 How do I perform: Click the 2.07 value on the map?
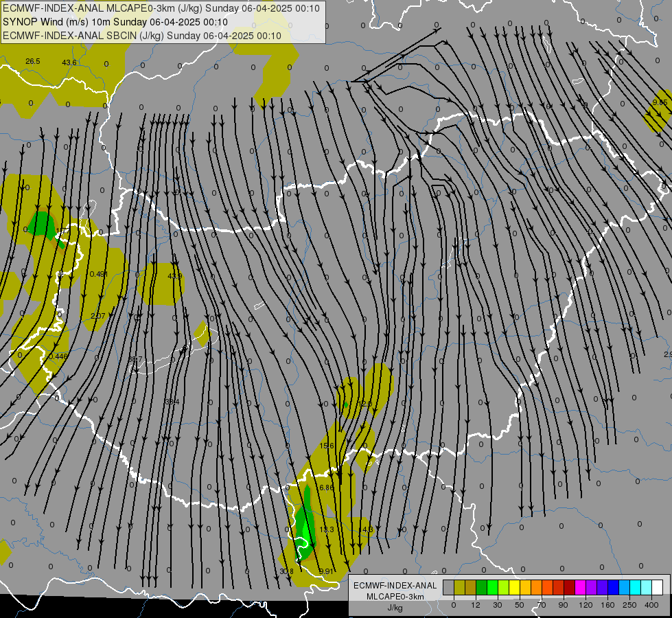[97, 316]
